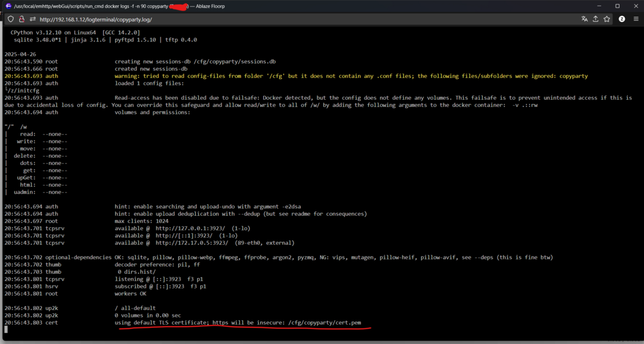Click the 'CPython v3.12.10 on Linux64' line
Image resolution: width=644 pixels, height=344 pixels.
pos(75,32)
